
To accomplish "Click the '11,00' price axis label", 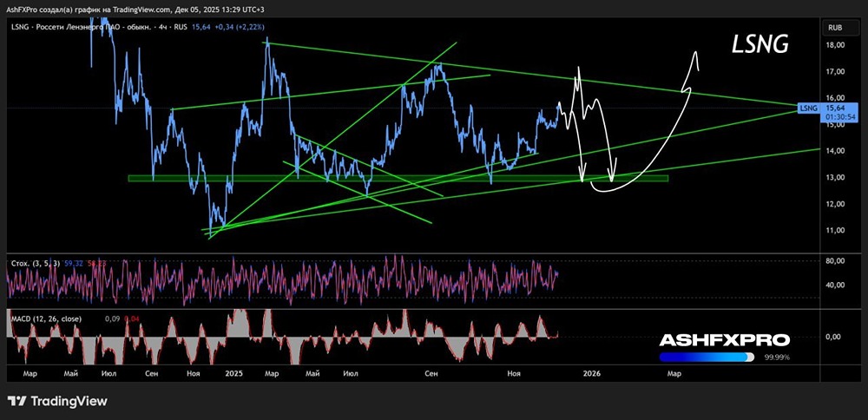I will click(x=835, y=230).
